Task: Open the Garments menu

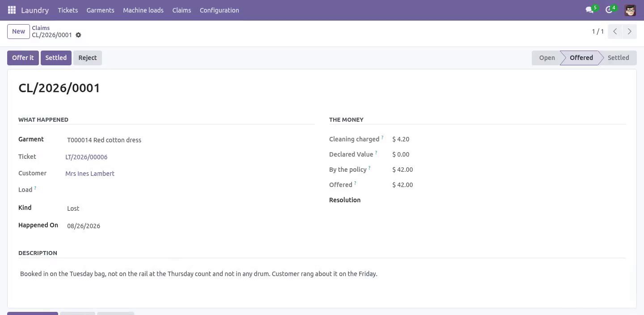Action: point(100,10)
